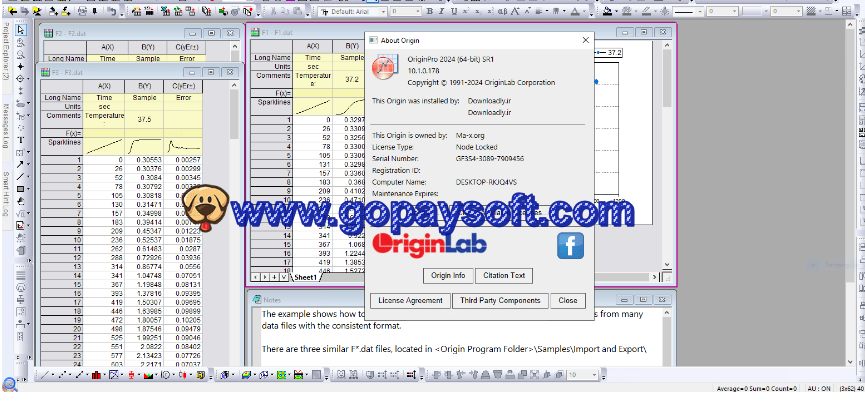865x417 pixels.
Task: Click the Copy icon in the toolbar
Action: click(x=286, y=11)
